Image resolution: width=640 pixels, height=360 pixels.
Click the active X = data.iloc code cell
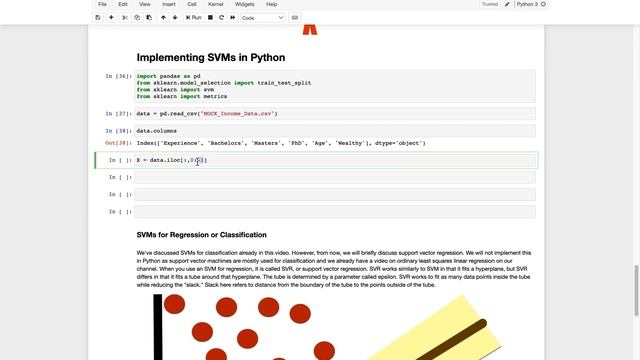335,160
